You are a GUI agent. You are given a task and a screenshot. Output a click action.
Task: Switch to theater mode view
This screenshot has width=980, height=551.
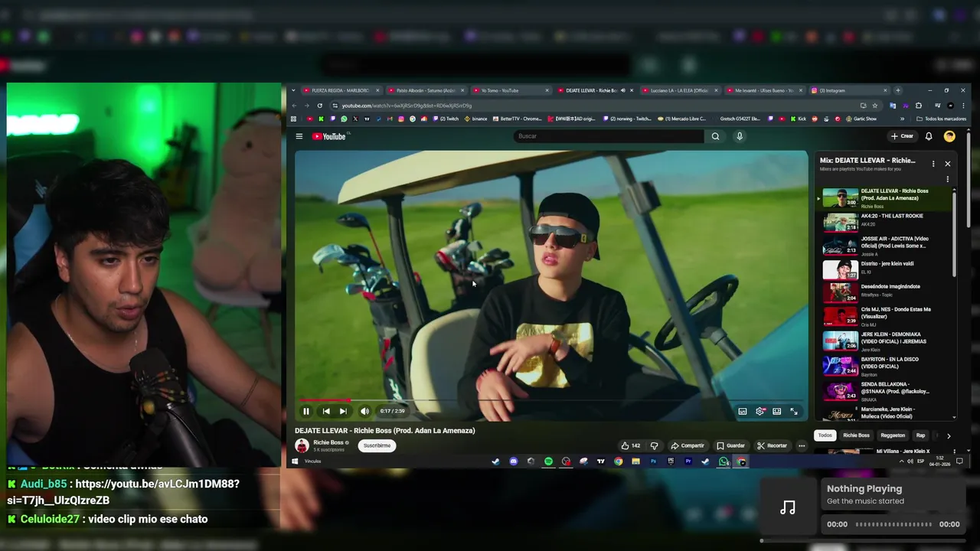click(x=776, y=411)
